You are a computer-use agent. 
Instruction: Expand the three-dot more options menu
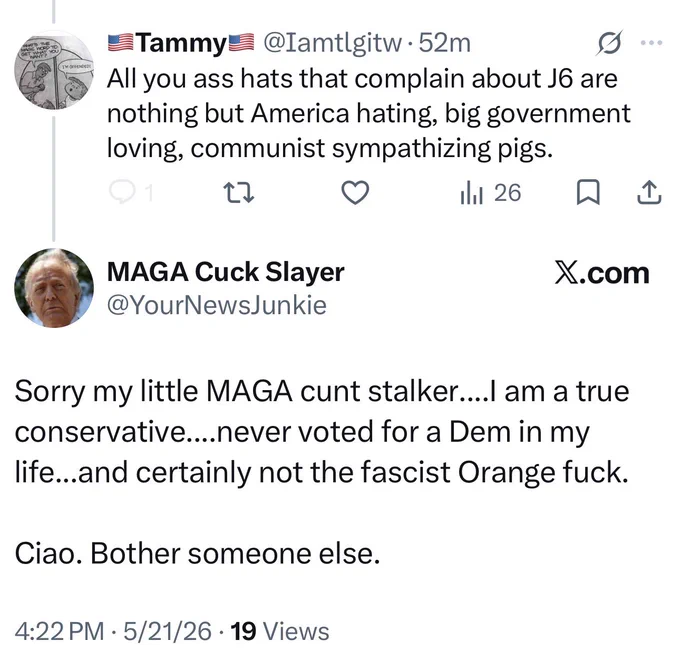tap(651, 42)
